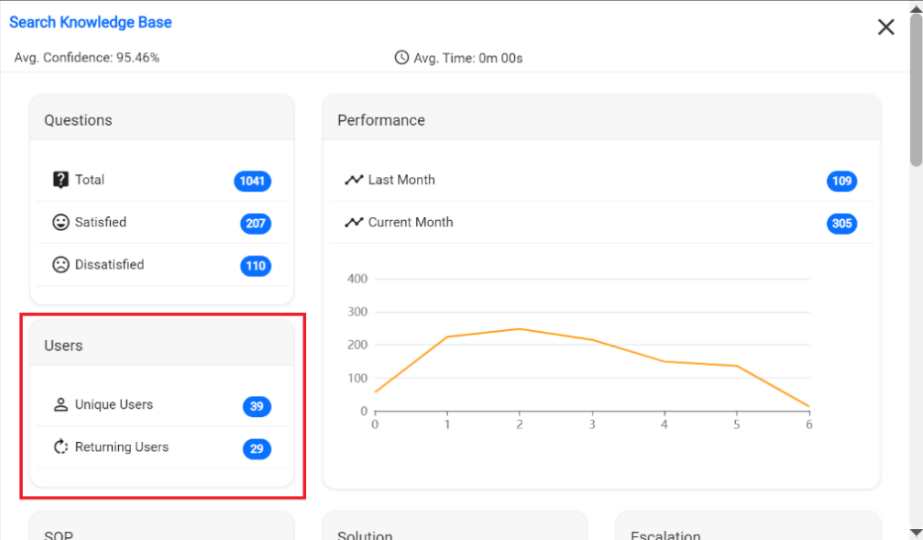
Task: Click the Current Month label
Action: click(x=410, y=222)
